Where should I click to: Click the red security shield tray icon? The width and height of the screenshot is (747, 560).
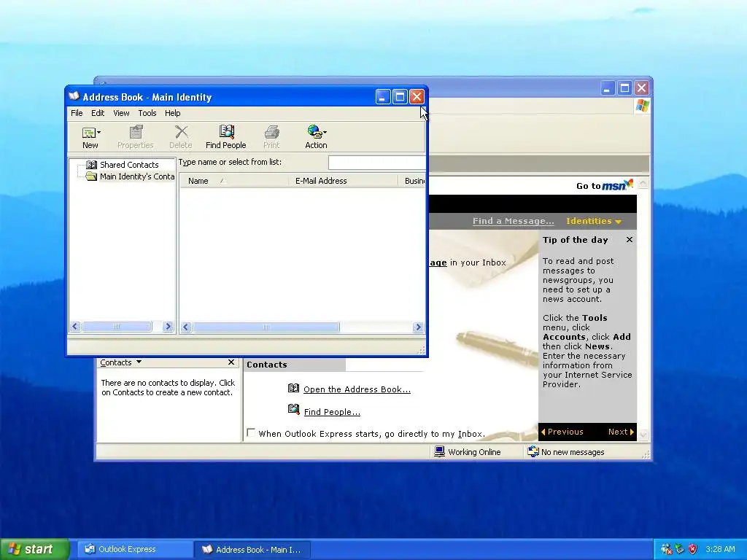tap(693, 549)
